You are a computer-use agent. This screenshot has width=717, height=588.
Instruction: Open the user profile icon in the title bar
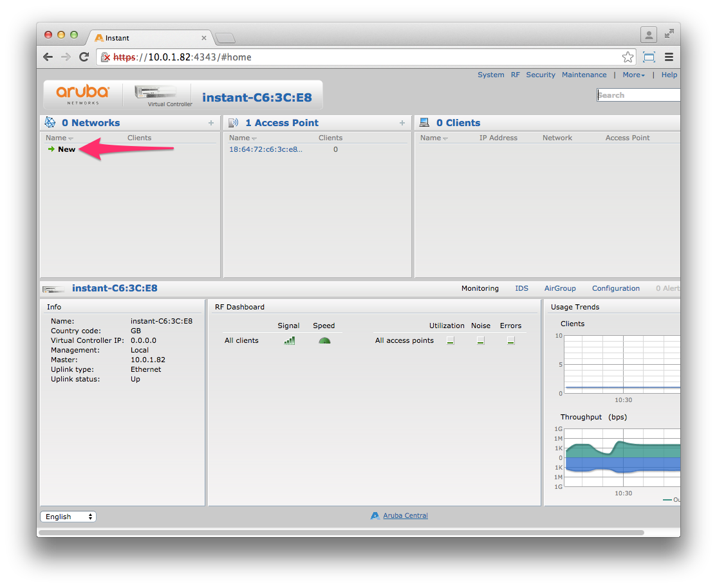[x=648, y=35]
